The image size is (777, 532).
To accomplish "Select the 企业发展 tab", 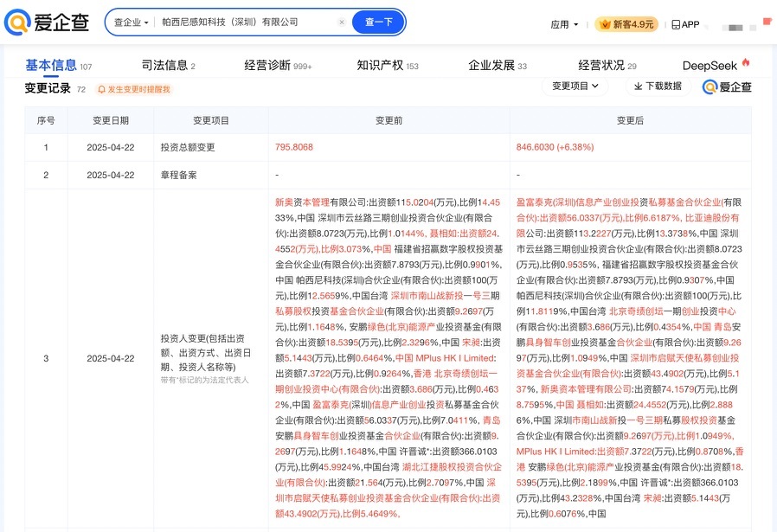I will pyautogui.click(x=498, y=66).
